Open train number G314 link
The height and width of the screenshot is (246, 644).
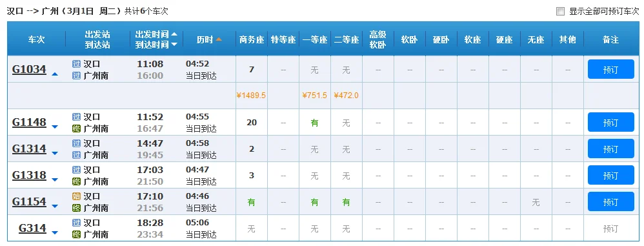tap(32, 229)
